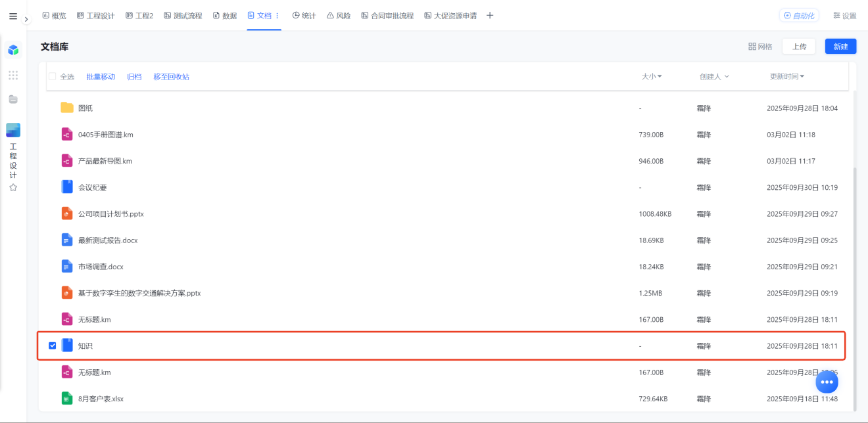Image resolution: width=868 pixels, height=423 pixels.
Task: Add a new tab with plus icon
Action: [490, 16]
